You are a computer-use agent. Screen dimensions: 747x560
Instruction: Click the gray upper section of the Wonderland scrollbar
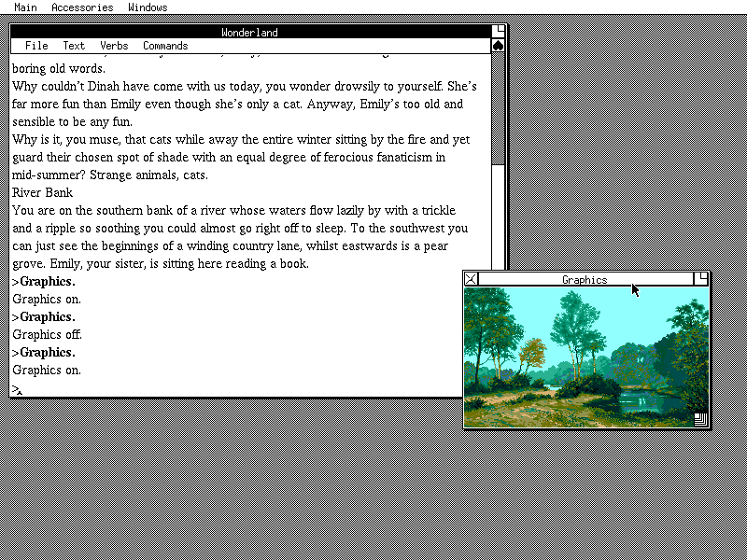(498, 108)
